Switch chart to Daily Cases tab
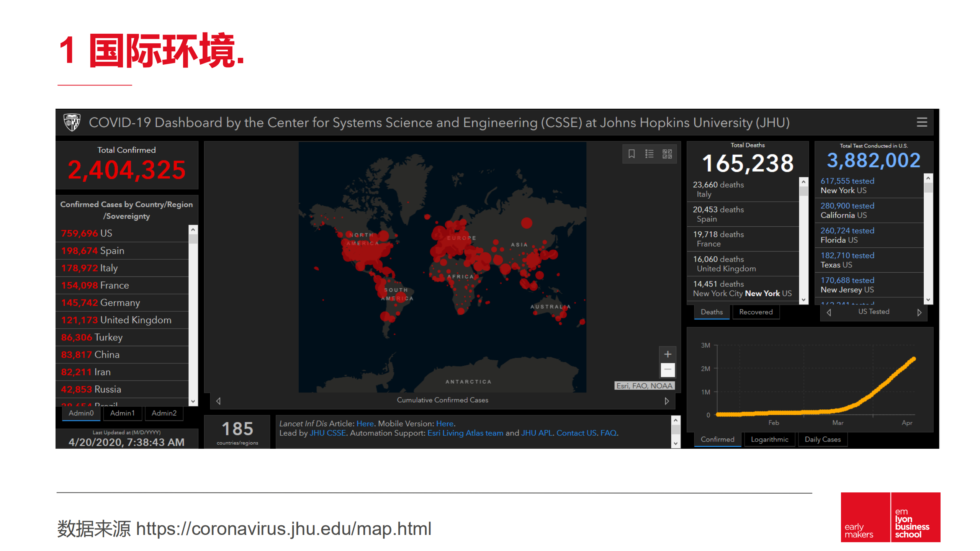This screenshot has width=980, height=551. [x=823, y=440]
